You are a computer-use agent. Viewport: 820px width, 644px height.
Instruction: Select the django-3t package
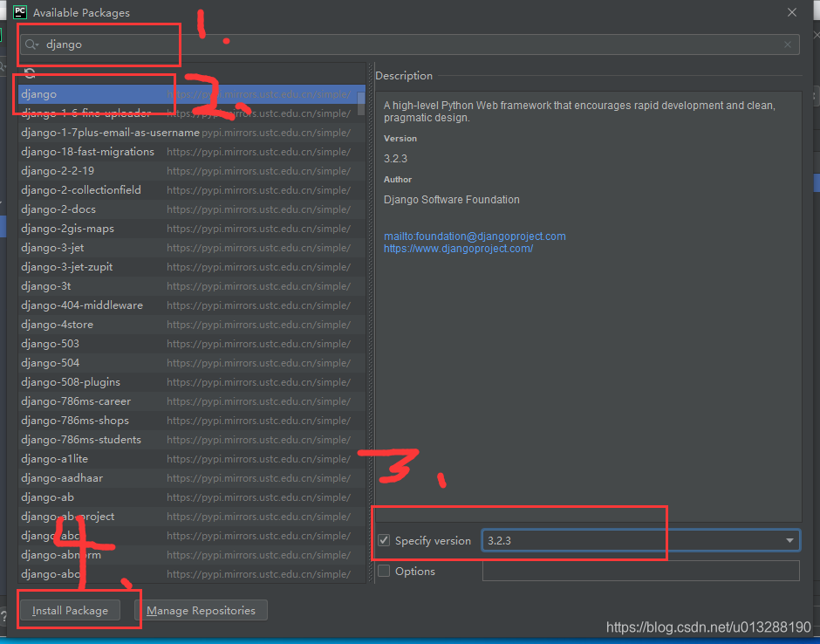(x=45, y=285)
